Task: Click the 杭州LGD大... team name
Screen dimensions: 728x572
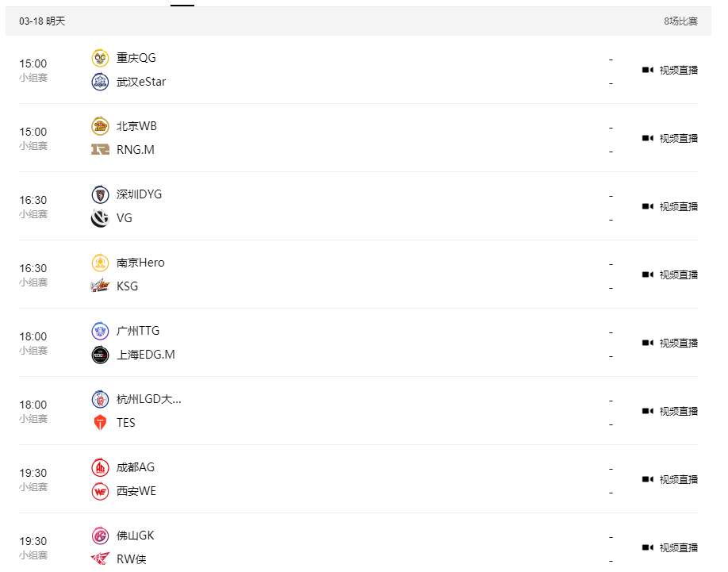Action: [148, 399]
